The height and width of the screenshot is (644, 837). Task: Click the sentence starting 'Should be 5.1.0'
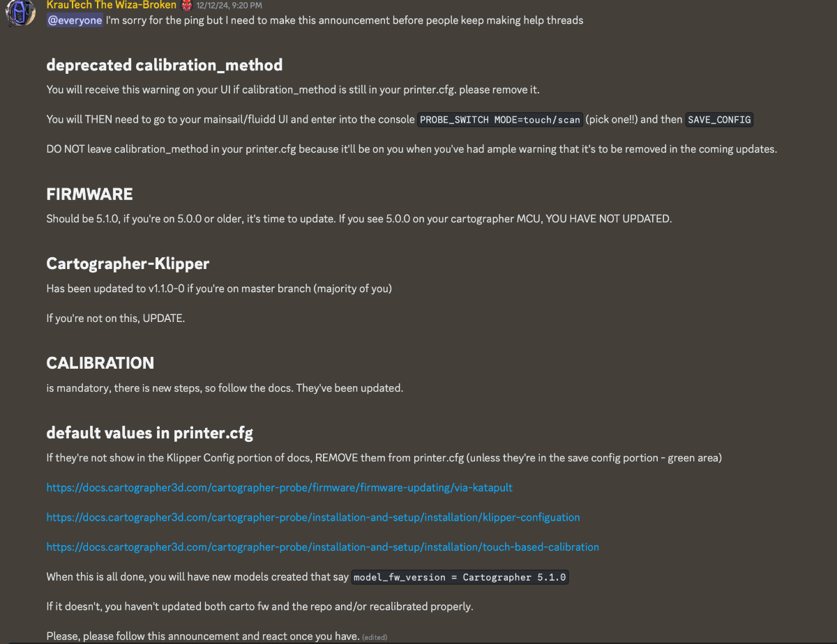(359, 219)
